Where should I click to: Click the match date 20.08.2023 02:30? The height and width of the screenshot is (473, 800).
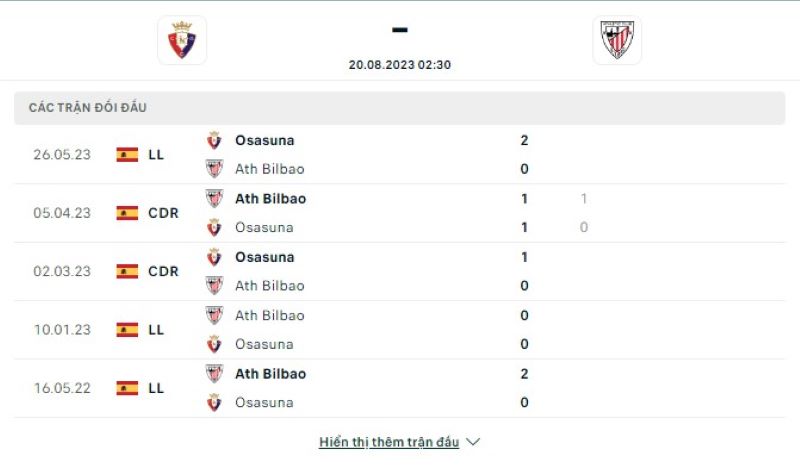click(x=399, y=64)
